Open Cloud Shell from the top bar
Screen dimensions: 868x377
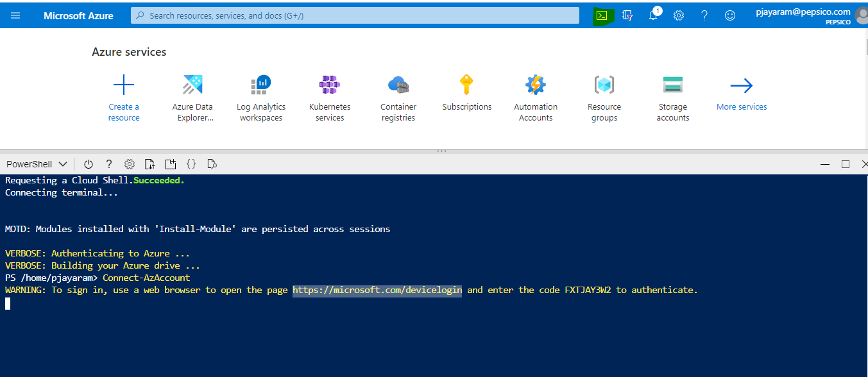[602, 15]
